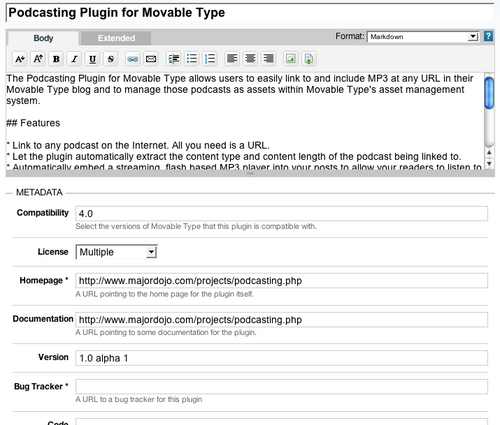Click the indent blockquote icon
The height and width of the screenshot is (425, 500).
(173, 59)
